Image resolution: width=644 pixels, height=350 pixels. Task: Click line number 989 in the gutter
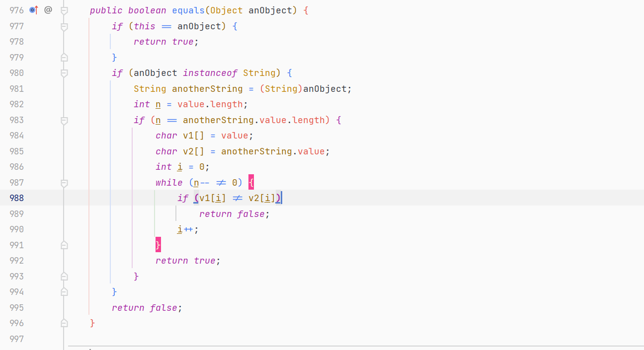point(16,214)
